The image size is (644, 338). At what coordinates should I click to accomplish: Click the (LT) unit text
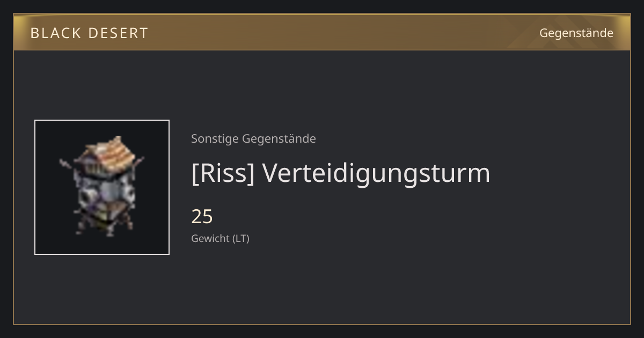coord(241,239)
